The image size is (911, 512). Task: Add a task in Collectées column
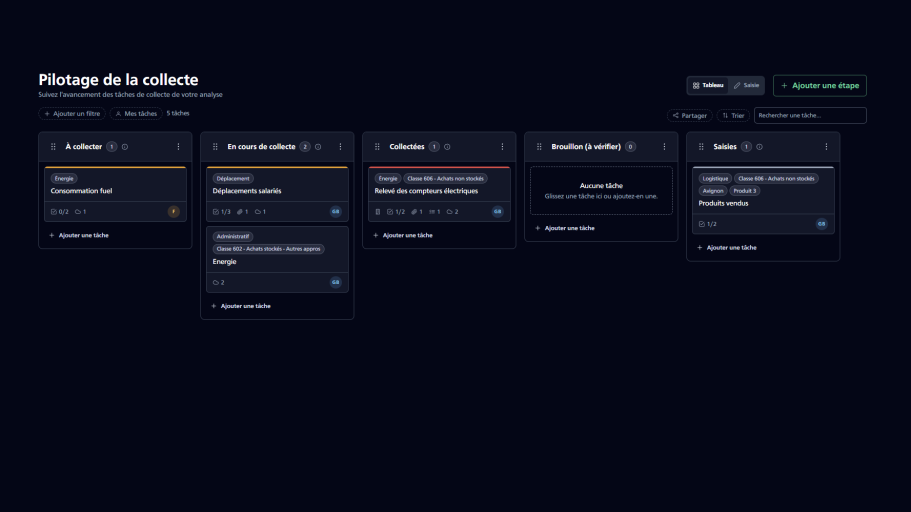[403, 235]
